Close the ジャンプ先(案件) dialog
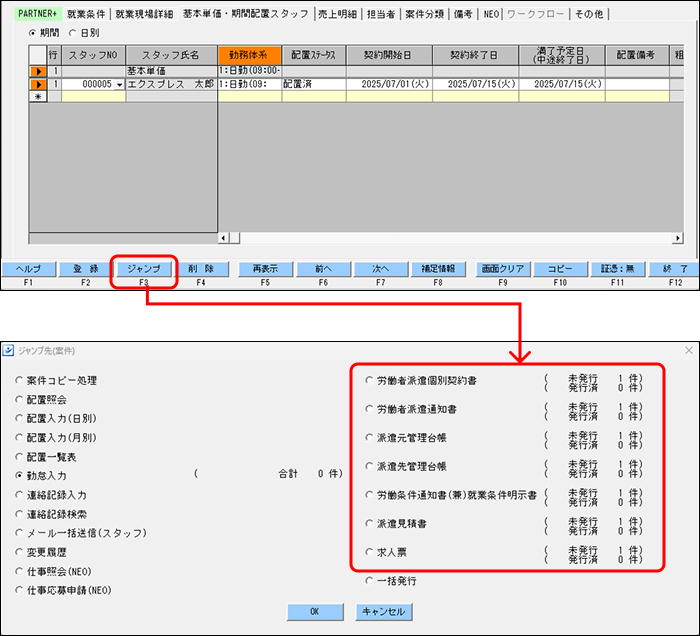Image resolution: width=700 pixels, height=636 pixels. [x=689, y=351]
